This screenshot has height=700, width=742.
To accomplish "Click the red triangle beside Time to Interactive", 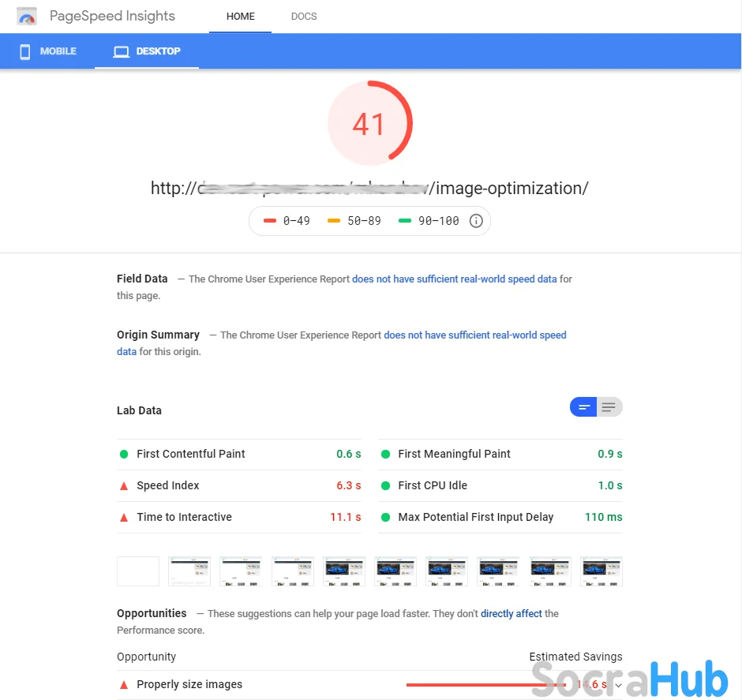I will coord(124,517).
